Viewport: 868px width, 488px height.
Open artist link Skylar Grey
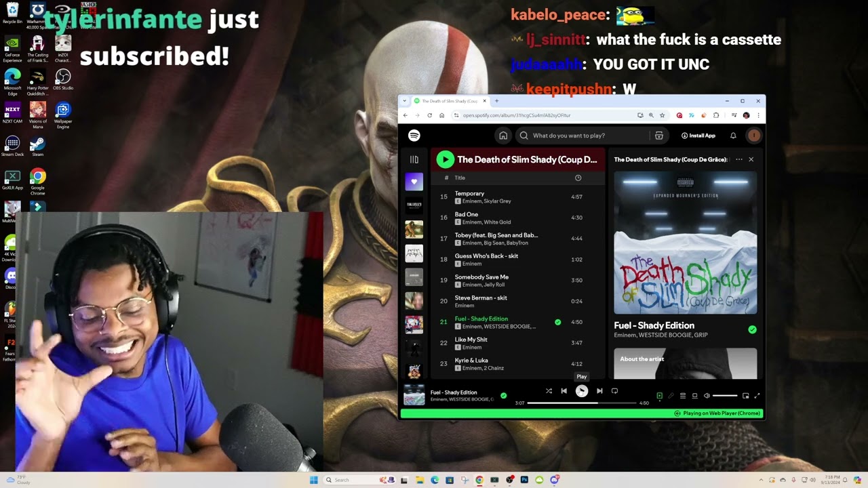(498, 201)
